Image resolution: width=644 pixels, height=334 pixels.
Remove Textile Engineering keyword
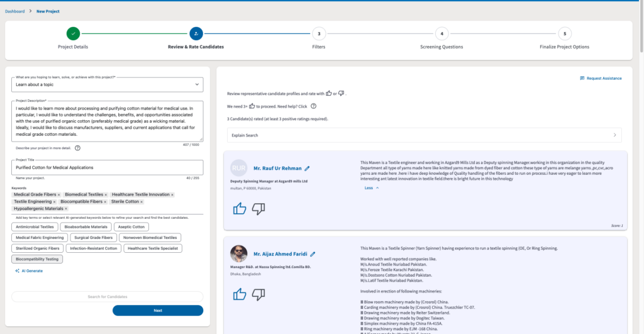click(x=54, y=202)
